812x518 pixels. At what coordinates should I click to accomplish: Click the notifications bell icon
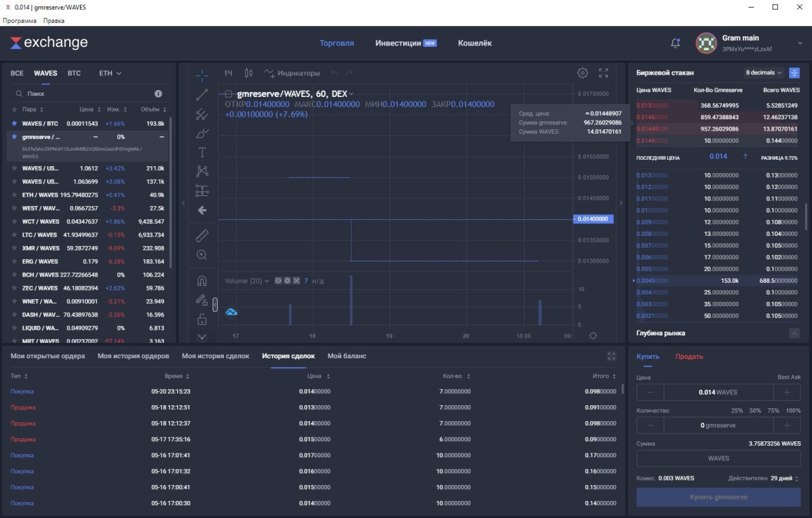[x=675, y=43]
